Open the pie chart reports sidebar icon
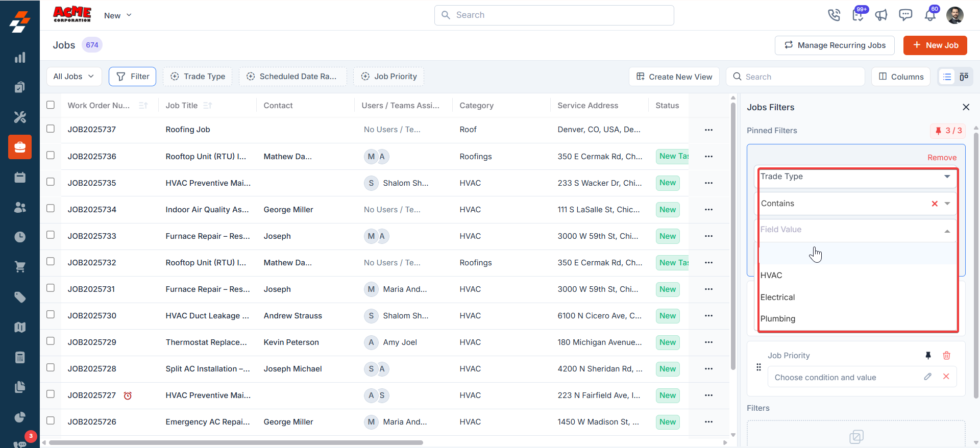980x448 pixels. pyautogui.click(x=20, y=417)
